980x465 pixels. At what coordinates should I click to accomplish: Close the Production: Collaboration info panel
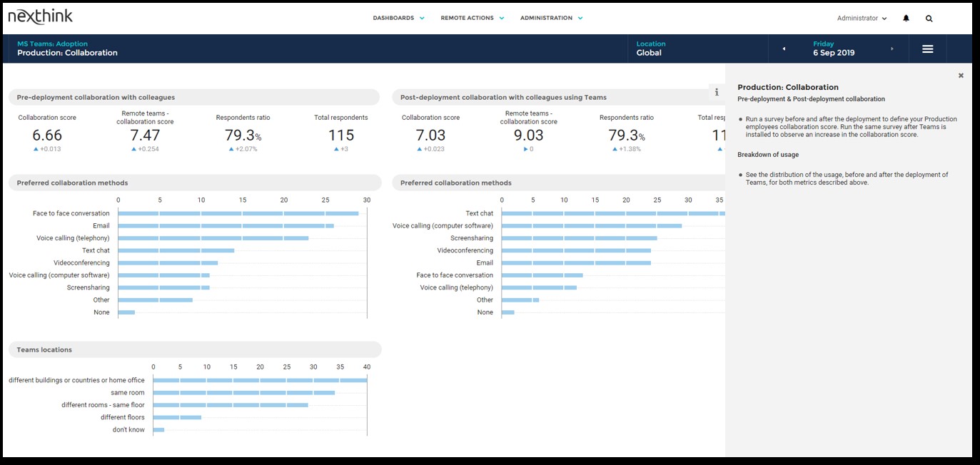click(961, 76)
